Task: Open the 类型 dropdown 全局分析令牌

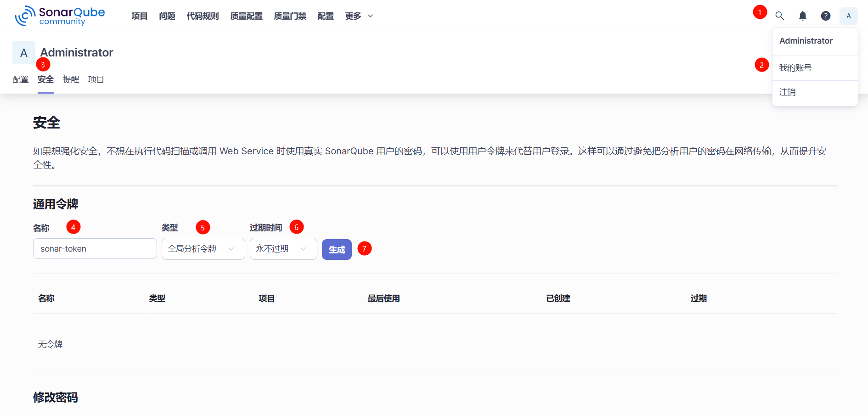Action: [203, 249]
